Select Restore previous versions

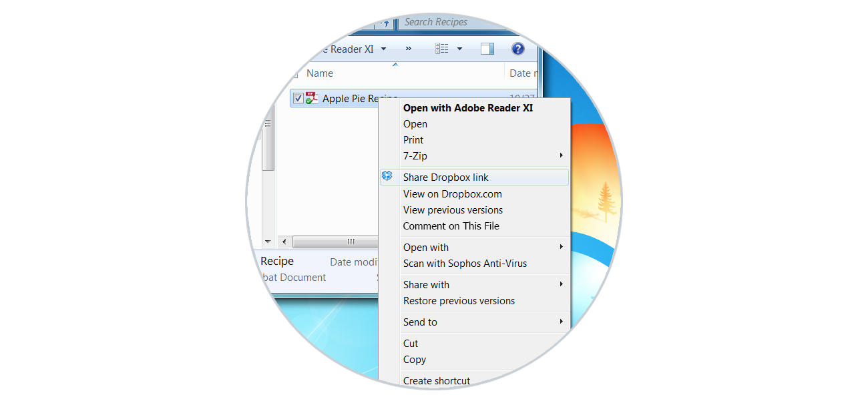click(x=459, y=301)
